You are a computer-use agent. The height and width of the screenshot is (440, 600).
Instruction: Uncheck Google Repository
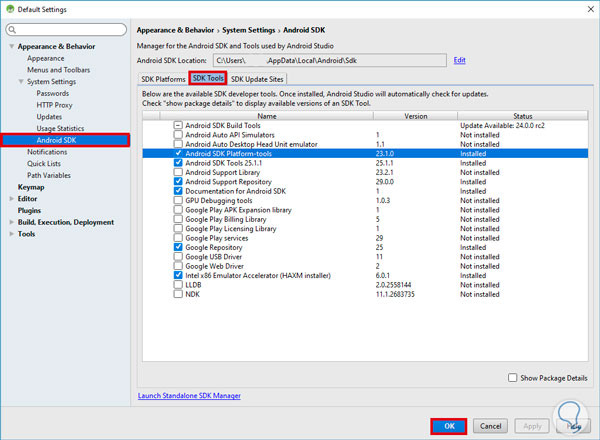178,247
